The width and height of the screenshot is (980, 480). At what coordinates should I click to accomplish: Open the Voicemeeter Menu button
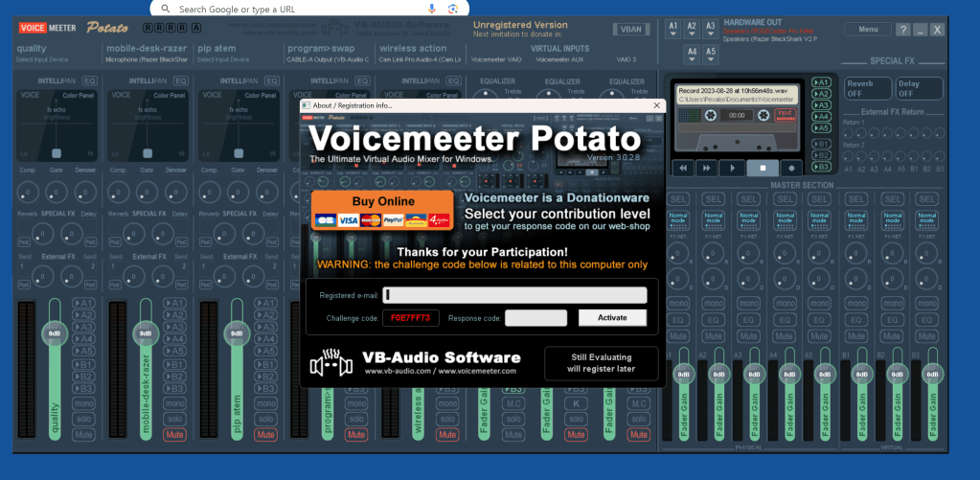coord(868,29)
